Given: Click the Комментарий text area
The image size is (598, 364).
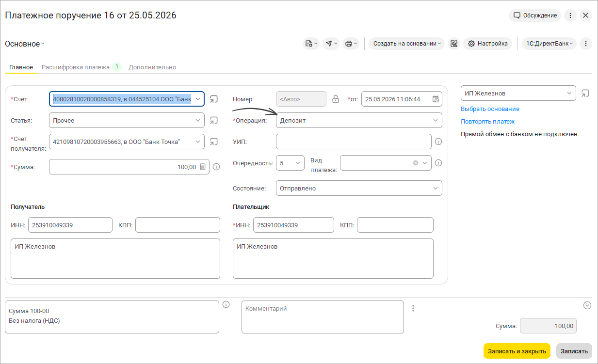Looking at the screenshot, I should point(323,317).
